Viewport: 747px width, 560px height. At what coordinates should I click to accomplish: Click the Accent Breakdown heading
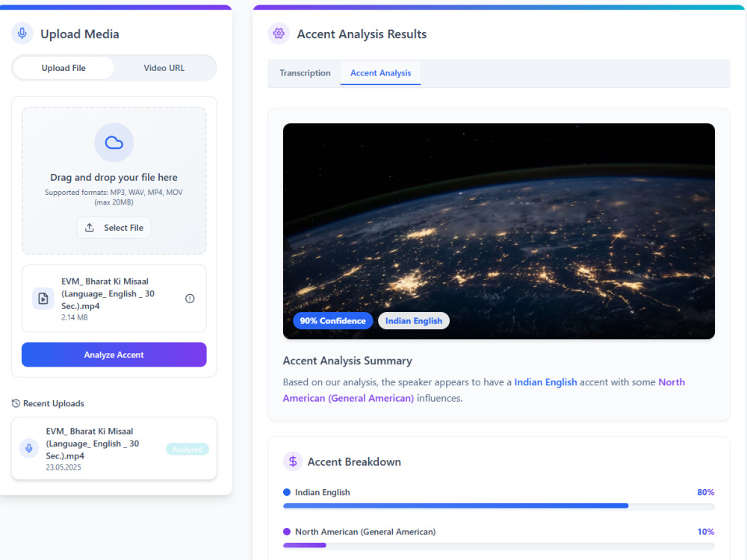(354, 462)
